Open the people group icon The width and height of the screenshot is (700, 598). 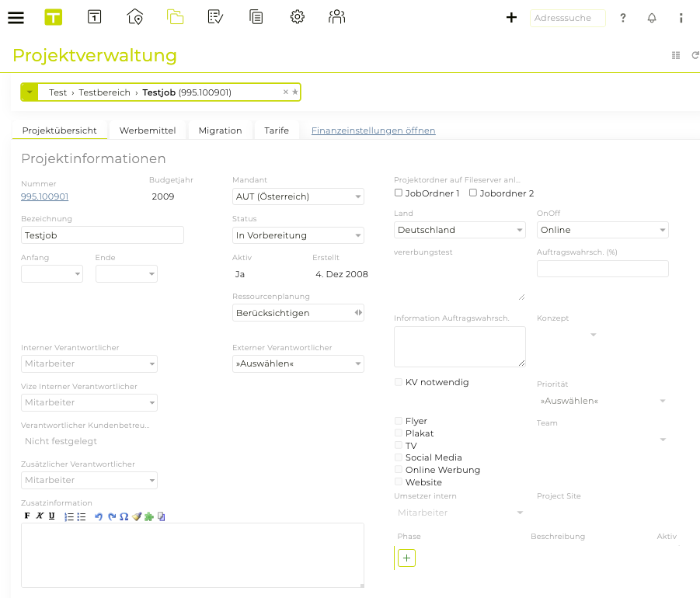(337, 17)
